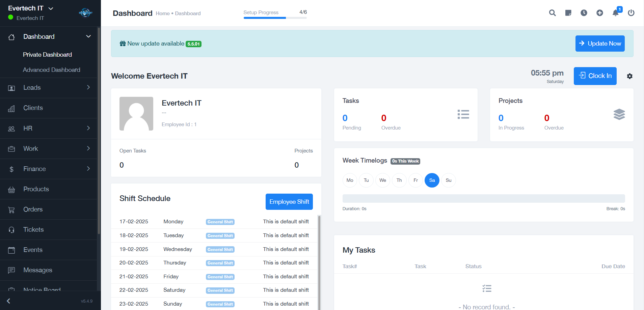The height and width of the screenshot is (310, 644).
Task: Open the search icon in header
Action: pyautogui.click(x=552, y=13)
